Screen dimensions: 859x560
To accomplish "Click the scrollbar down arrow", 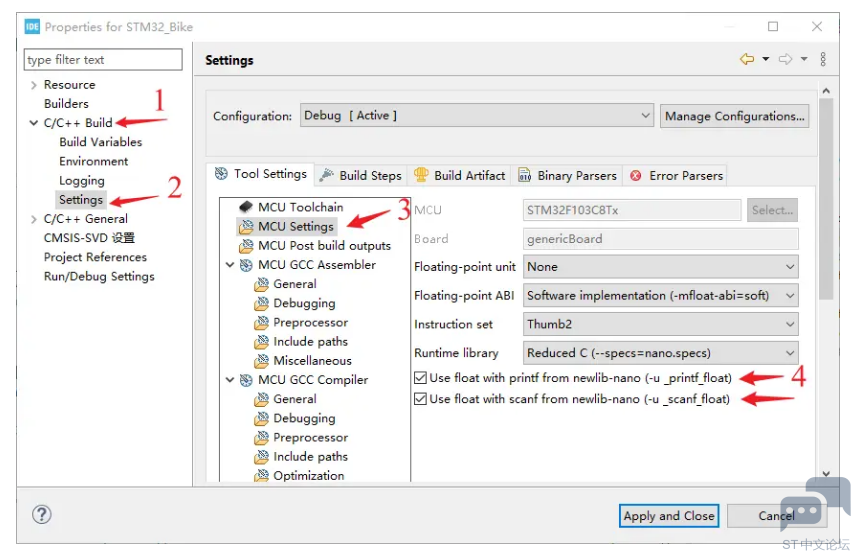I will tap(826, 473).
